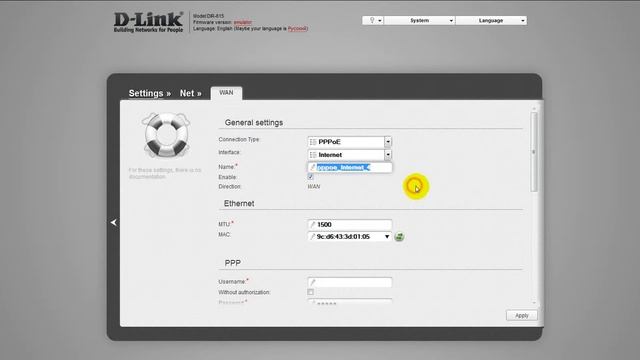Click the D-Link logo

148,22
